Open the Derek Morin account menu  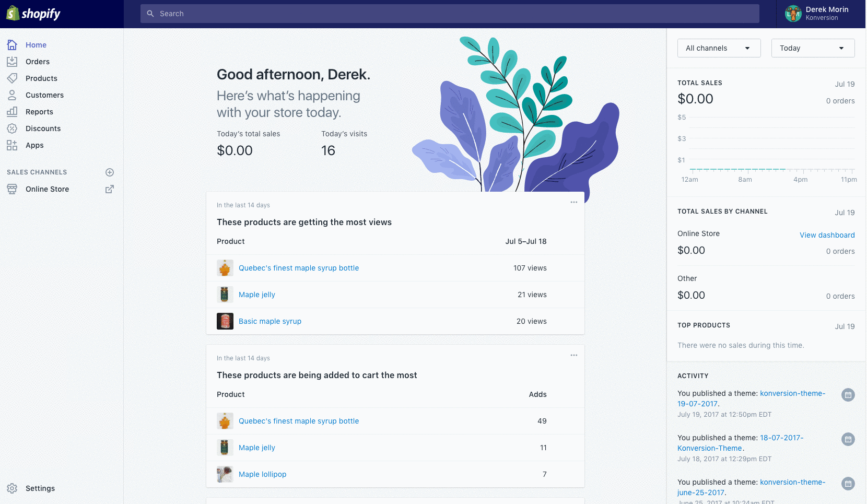tap(821, 14)
